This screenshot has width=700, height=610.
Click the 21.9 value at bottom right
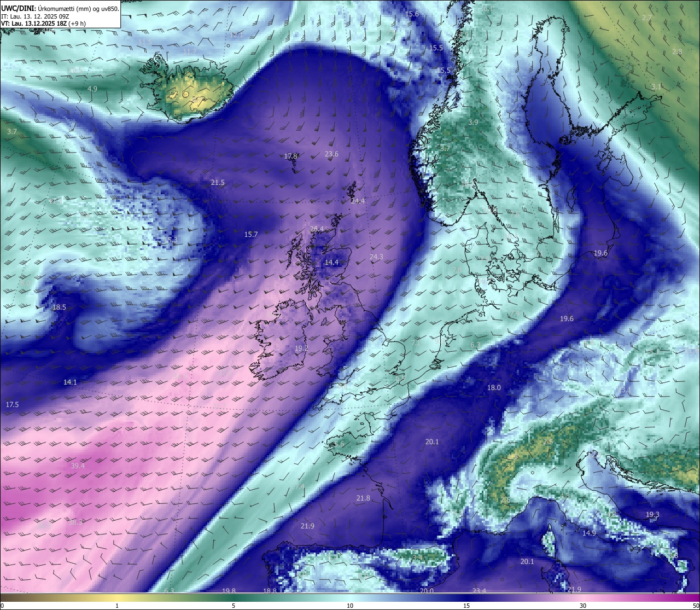[x=574, y=590]
